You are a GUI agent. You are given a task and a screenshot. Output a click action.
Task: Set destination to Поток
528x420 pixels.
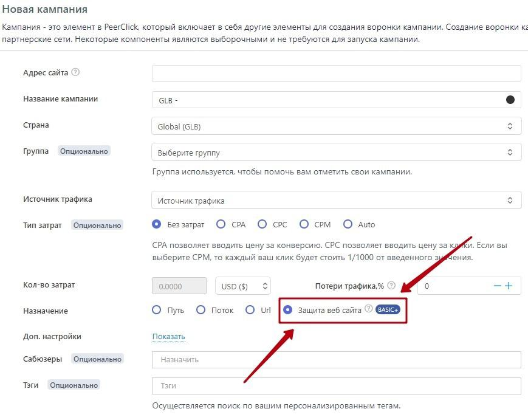[201, 310]
